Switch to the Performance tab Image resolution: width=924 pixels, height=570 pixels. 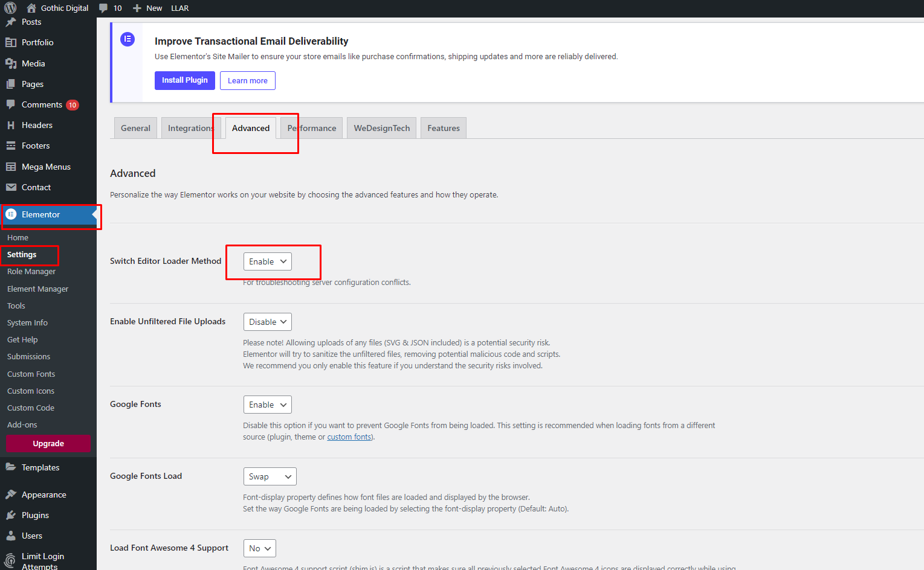pyautogui.click(x=312, y=128)
